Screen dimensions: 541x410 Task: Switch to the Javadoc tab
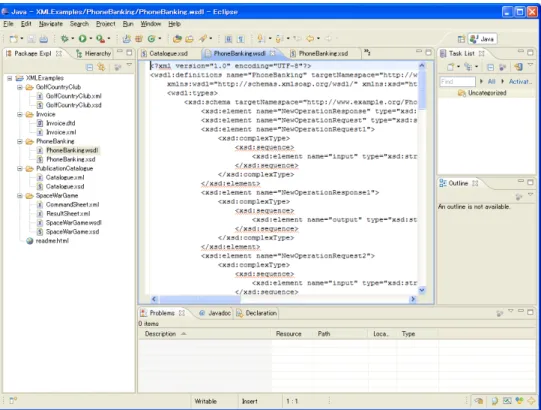coord(215,313)
